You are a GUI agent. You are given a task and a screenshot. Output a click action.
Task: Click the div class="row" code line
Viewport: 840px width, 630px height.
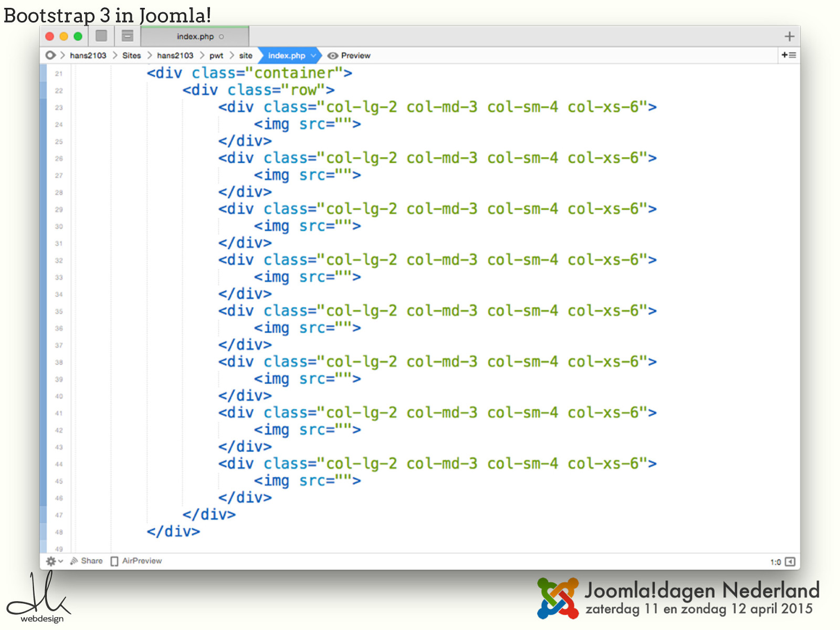click(258, 90)
